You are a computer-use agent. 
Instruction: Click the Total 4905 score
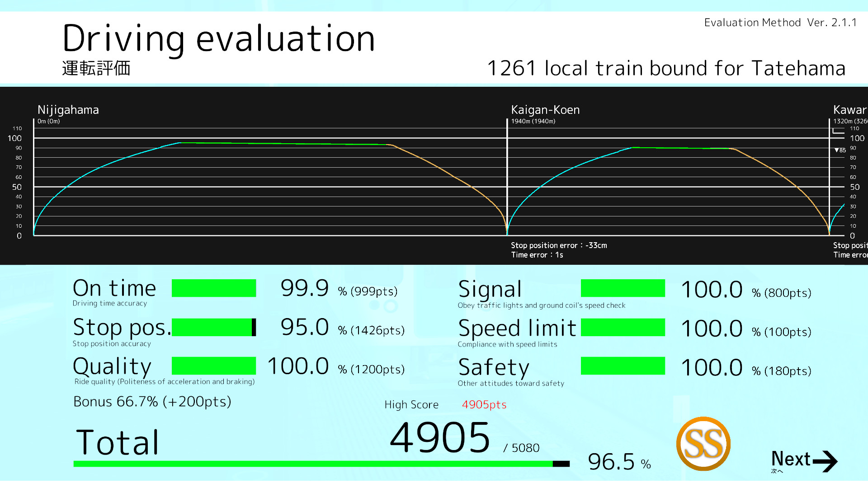click(439, 436)
